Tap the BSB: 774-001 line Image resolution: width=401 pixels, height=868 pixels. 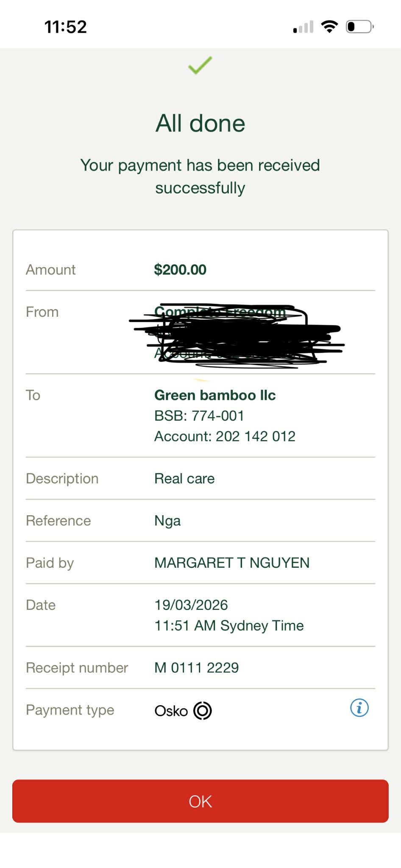199,416
